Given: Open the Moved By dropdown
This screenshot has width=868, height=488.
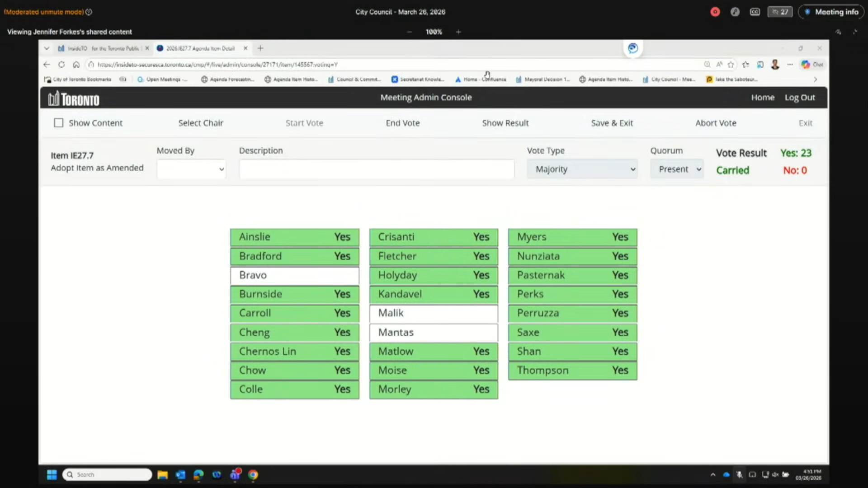Looking at the screenshot, I should tap(191, 169).
